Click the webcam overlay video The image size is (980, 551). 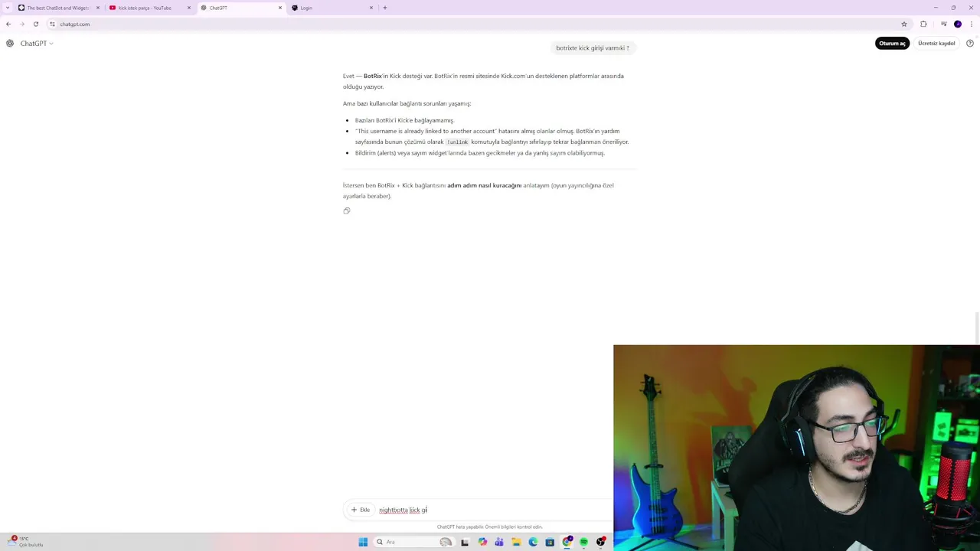tap(796, 448)
